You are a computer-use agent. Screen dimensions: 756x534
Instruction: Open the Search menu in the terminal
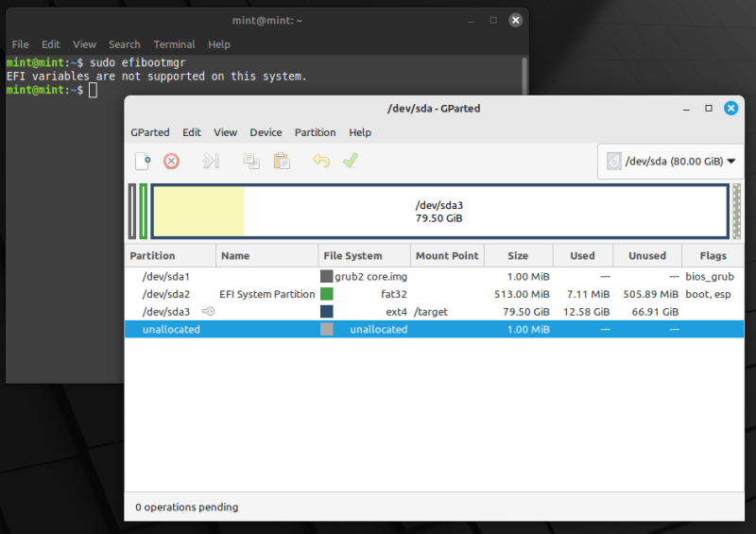pos(125,44)
